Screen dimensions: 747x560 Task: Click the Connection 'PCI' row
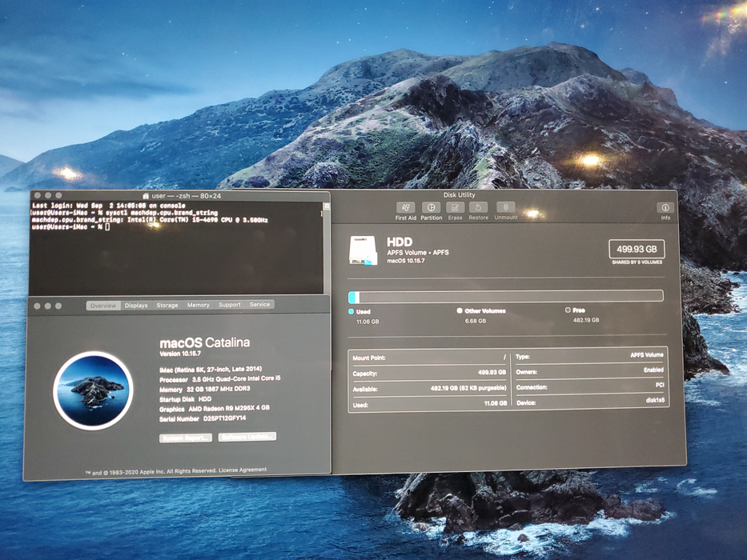tap(590, 386)
